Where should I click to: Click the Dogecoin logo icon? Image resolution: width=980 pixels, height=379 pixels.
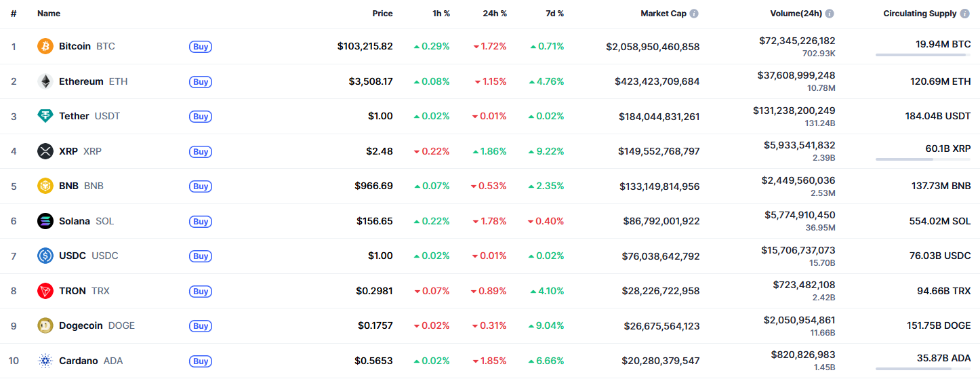(45, 325)
